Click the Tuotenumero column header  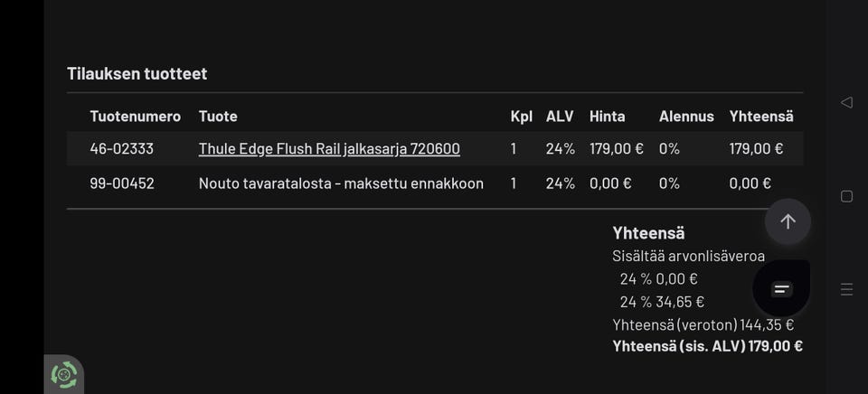(x=136, y=117)
